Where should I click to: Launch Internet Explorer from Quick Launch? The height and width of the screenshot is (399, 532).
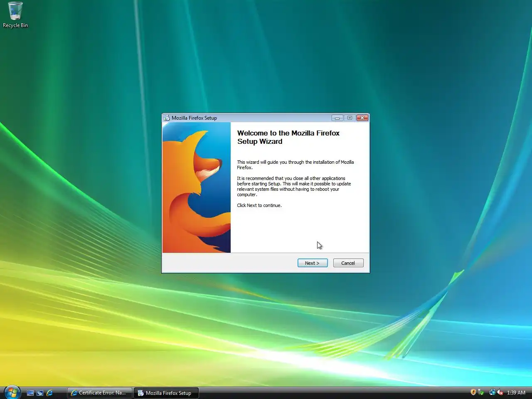tap(49, 393)
